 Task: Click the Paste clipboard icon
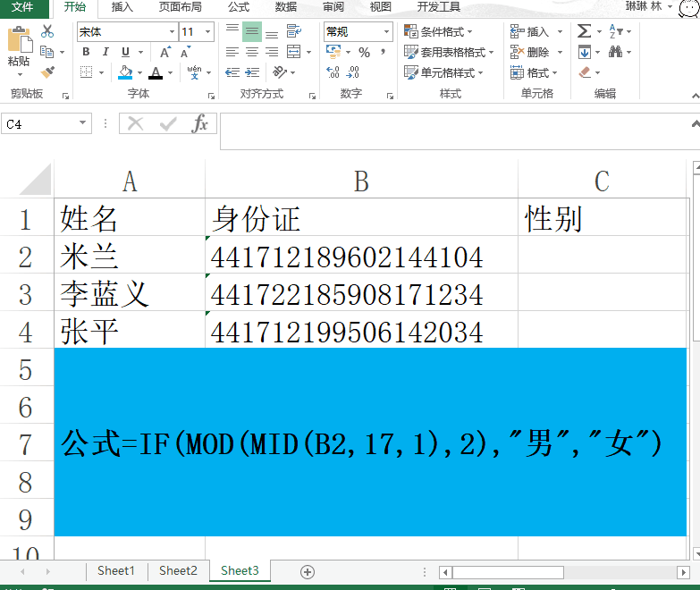click(x=20, y=39)
